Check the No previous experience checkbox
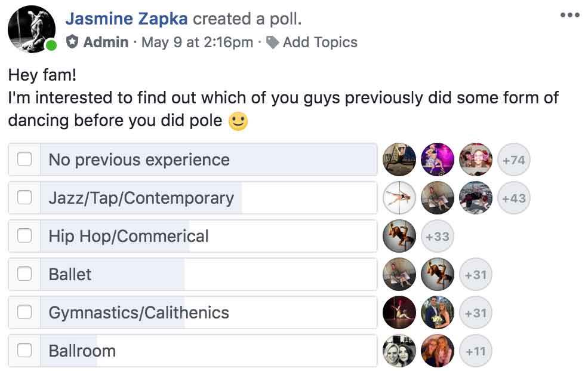 pos(24,160)
